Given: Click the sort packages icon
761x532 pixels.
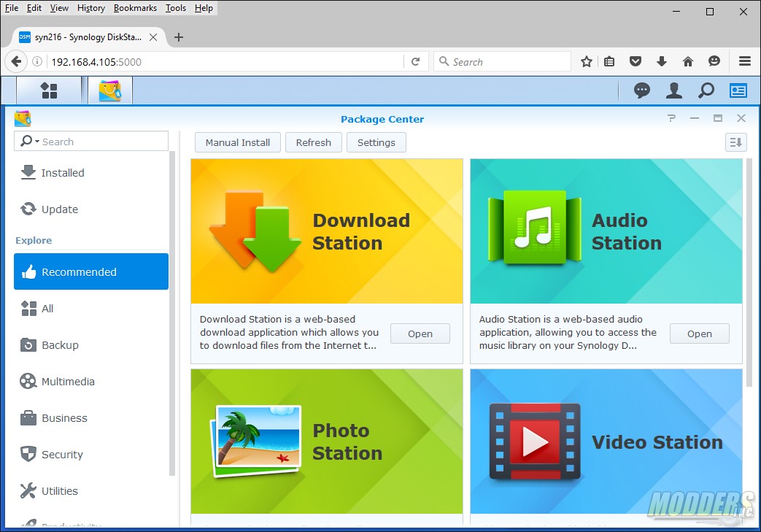Looking at the screenshot, I should click(735, 142).
